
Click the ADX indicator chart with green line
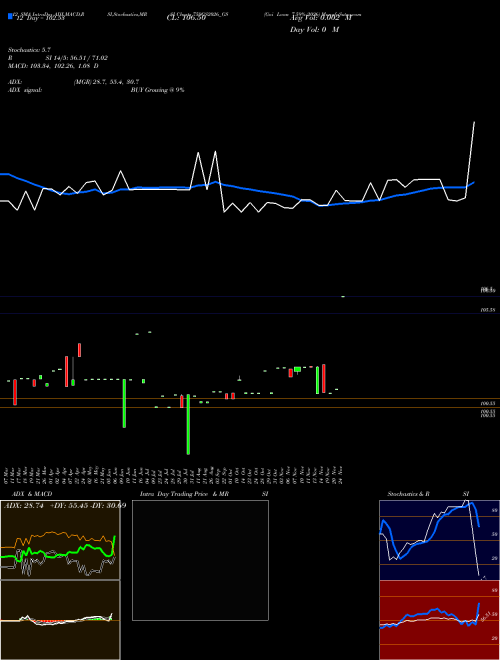[x=60, y=540]
